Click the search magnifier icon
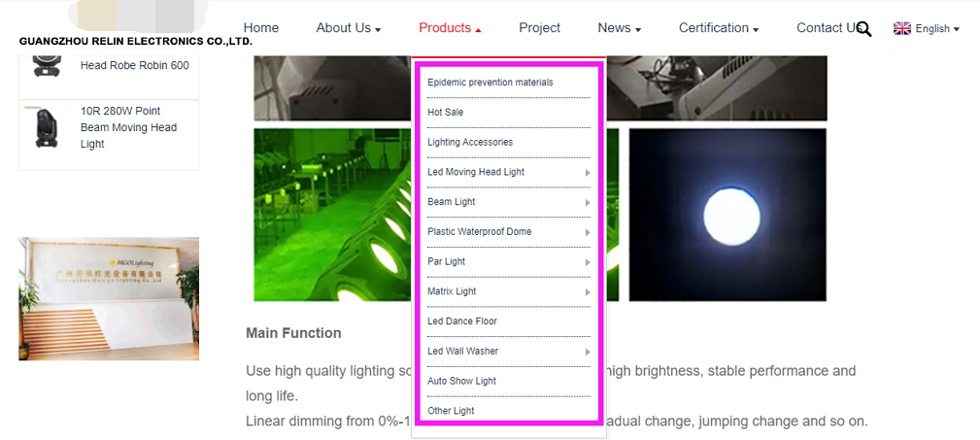The width and height of the screenshot is (980, 440). point(863,29)
